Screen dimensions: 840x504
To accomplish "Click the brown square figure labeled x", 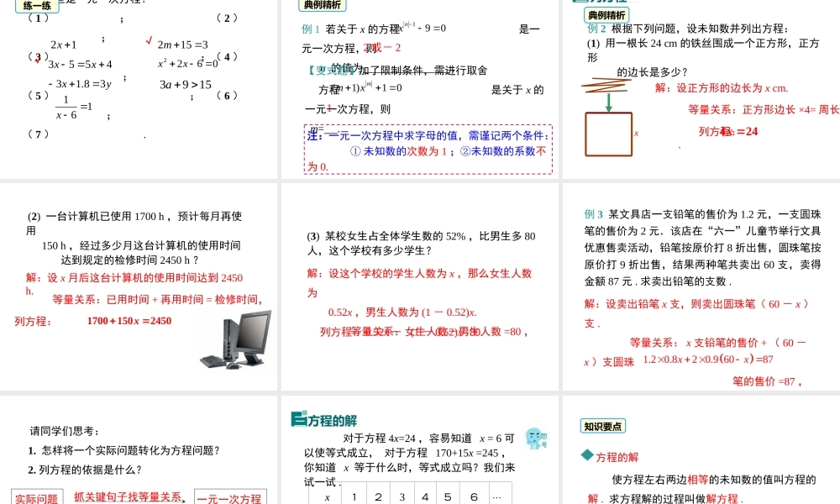I will [x=608, y=134].
